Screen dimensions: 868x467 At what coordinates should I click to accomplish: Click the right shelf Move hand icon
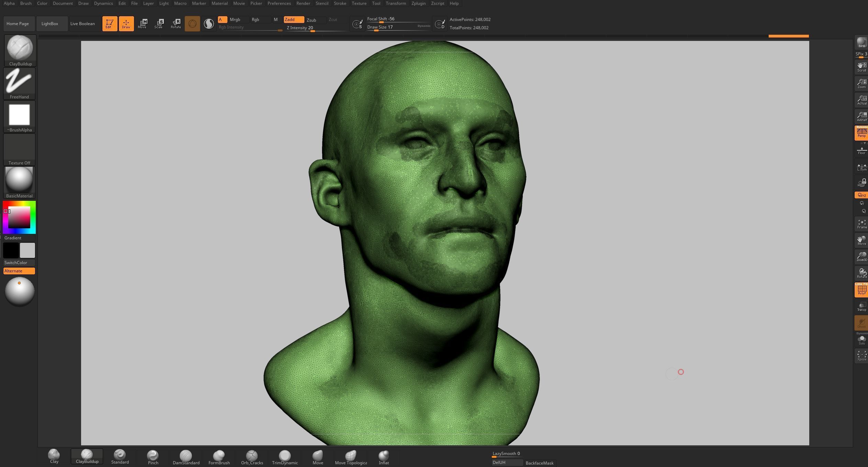tap(861, 241)
